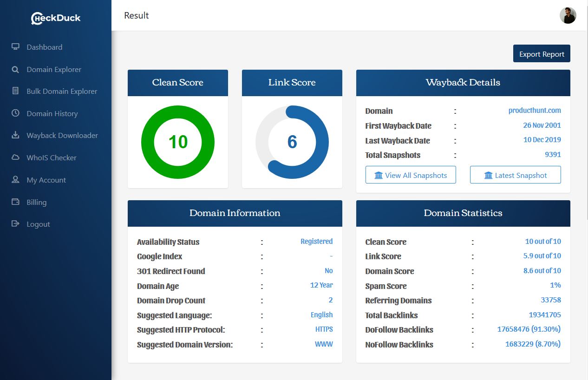Open Bulk Domain Explorer tool
The image size is (588, 380).
click(61, 91)
